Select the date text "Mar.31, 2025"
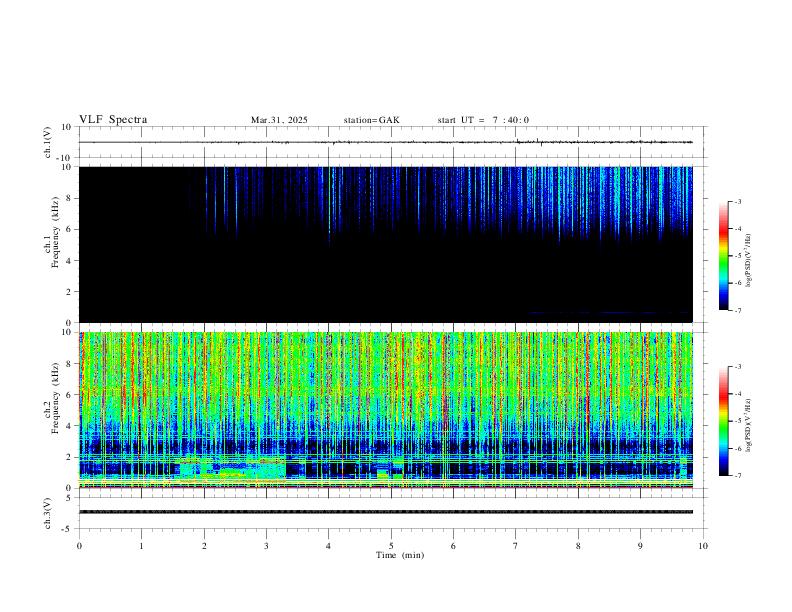The width and height of the screenshot is (792, 612). click(x=279, y=120)
